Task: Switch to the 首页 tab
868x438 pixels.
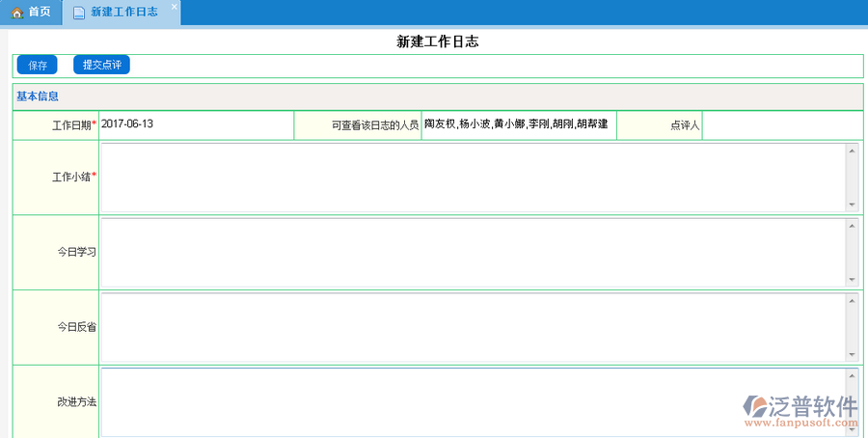Action: pyautogui.click(x=39, y=13)
